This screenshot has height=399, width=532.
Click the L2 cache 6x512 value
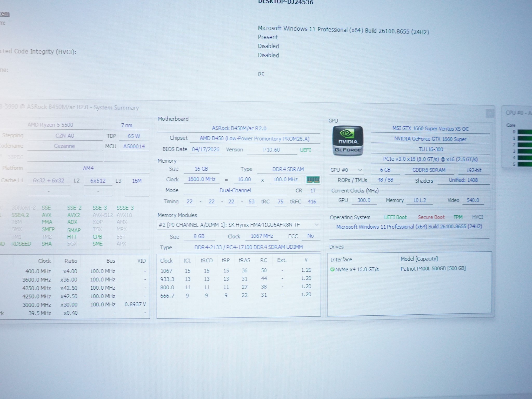point(98,181)
